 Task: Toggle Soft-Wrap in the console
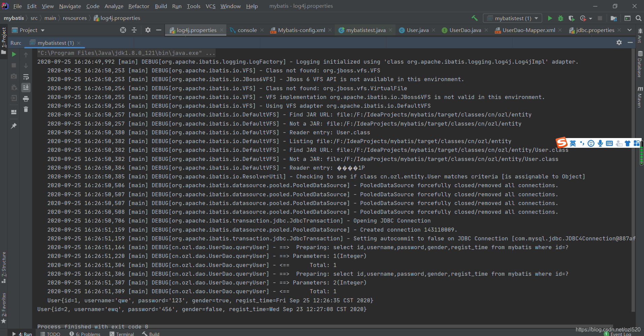[26, 77]
